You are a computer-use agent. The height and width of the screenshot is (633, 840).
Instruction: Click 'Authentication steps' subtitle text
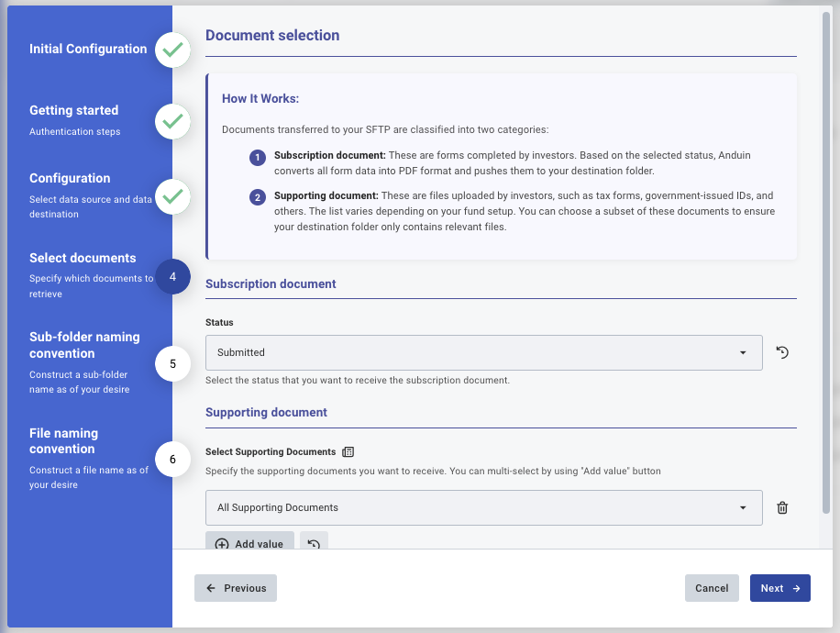pos(75,131)
